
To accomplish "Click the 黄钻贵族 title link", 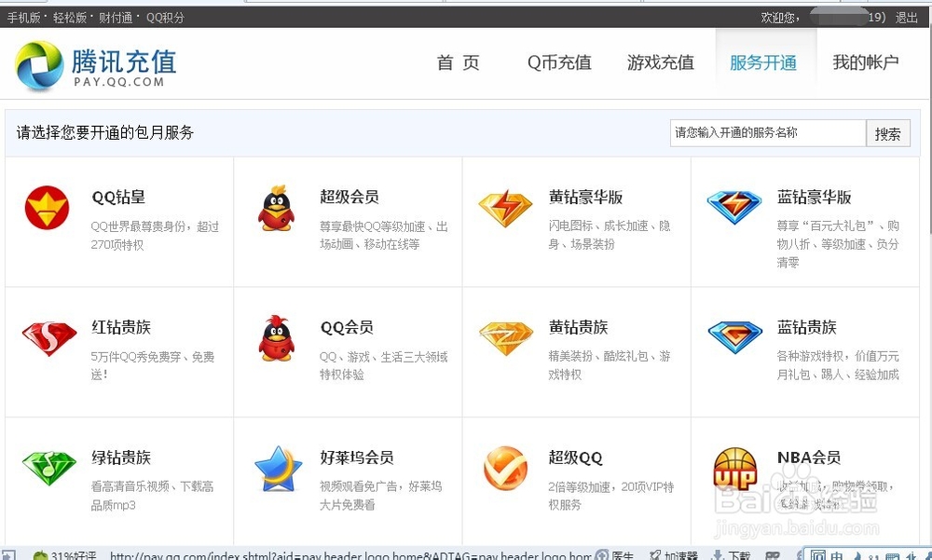I will click(579, 327).
